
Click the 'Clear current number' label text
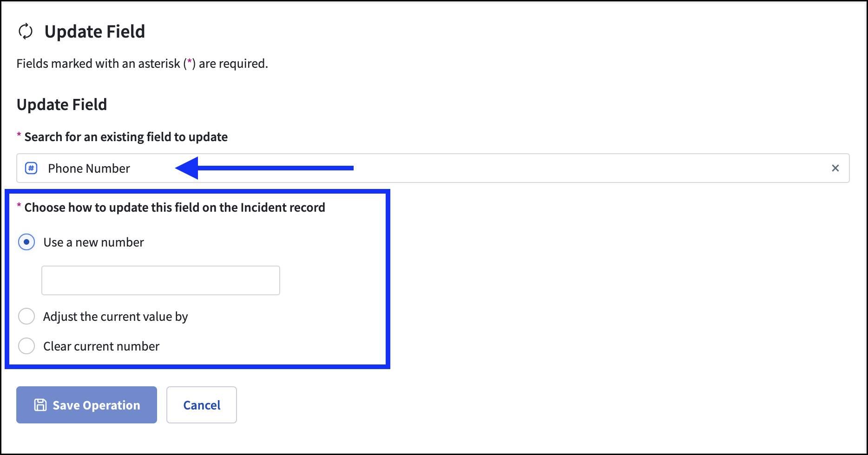pyautogui.click(x=101, y=346)
